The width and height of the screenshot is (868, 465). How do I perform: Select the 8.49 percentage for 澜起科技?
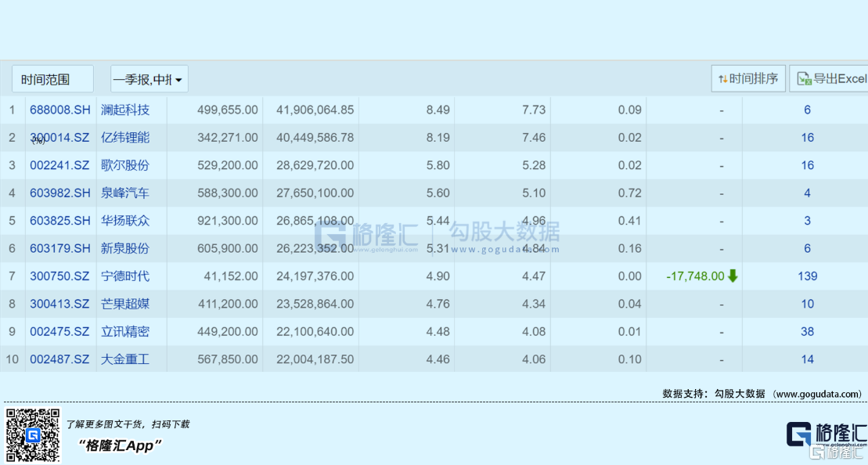[438, 110]
